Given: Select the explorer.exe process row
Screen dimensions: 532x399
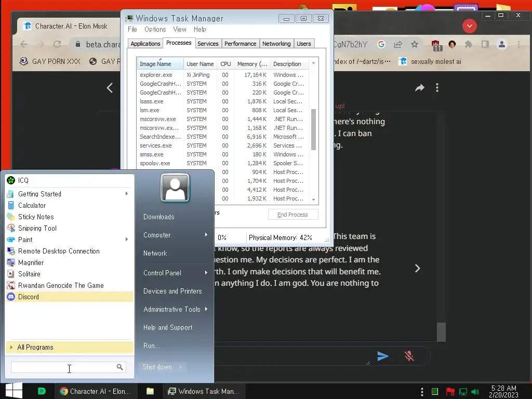Looking at the screenshot, I should click(x=223, y=75).
